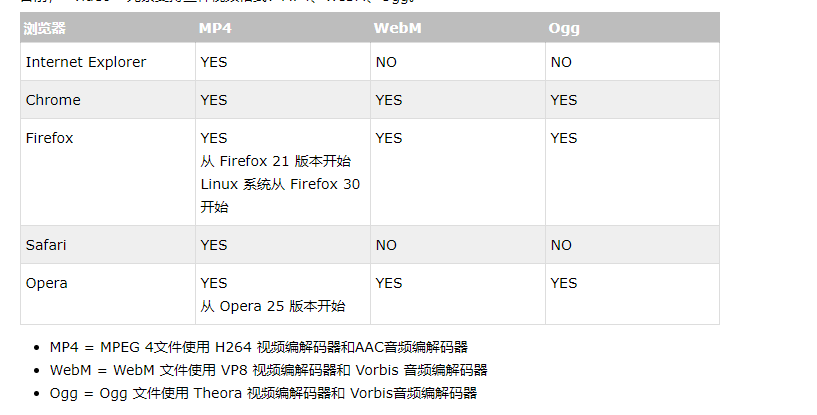Select Safari's MP4 YES cell
The width and height of the screenshot is (817, 415).
pyautogui.click(x=214, y=245)
